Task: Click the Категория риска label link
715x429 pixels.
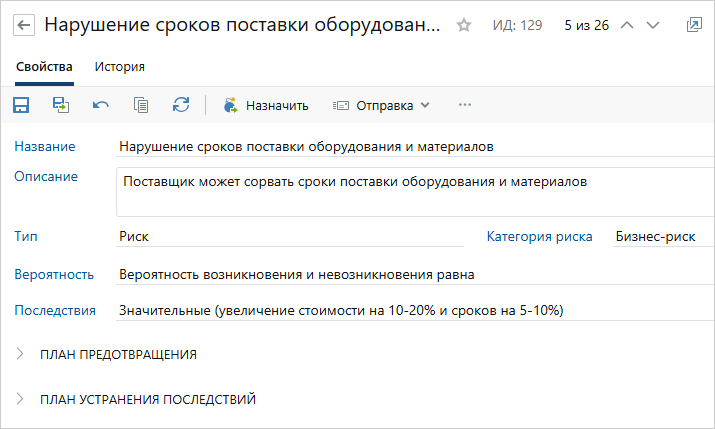Action: 539,236
